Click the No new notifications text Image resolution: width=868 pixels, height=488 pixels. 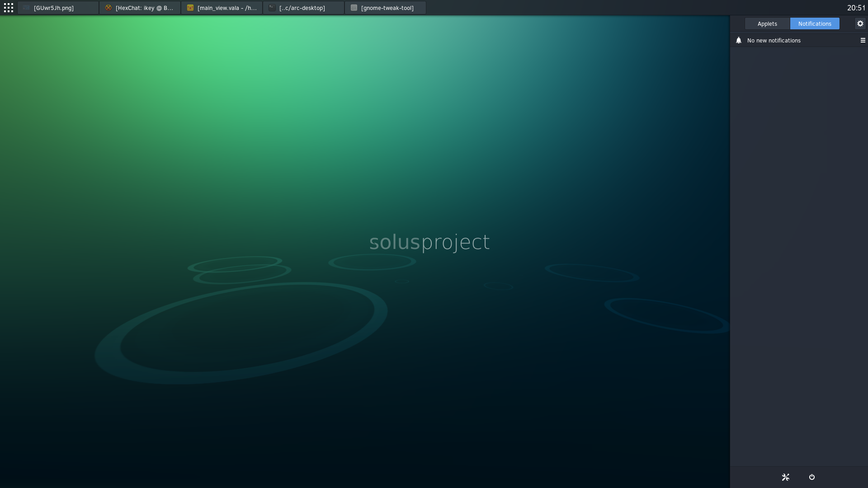[774, 40]
